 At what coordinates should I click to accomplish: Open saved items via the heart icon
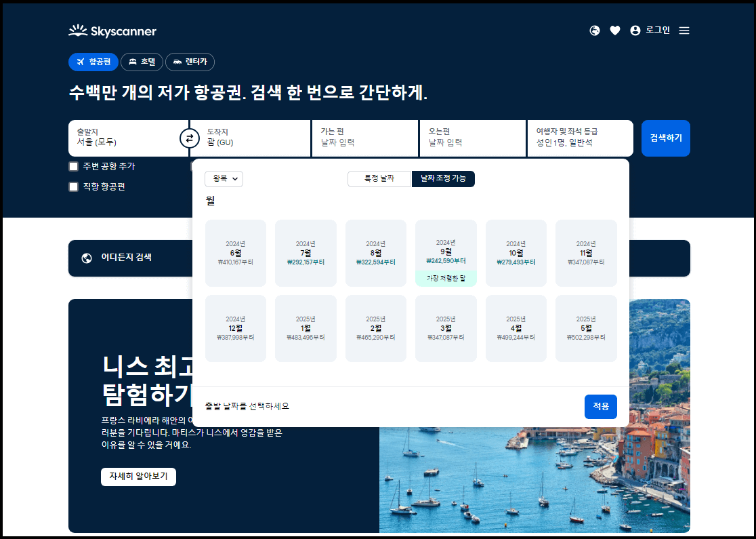(615, 31)
